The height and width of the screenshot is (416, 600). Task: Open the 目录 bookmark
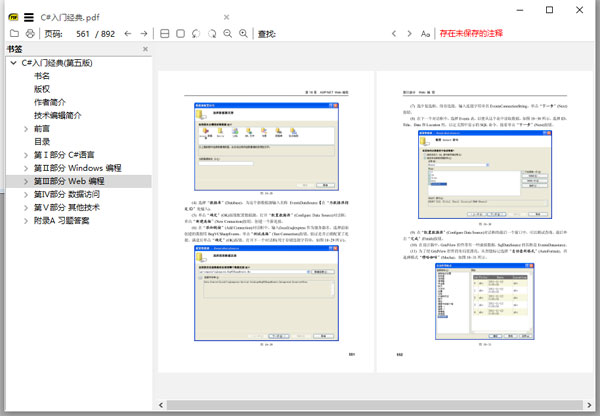(42, 142)
